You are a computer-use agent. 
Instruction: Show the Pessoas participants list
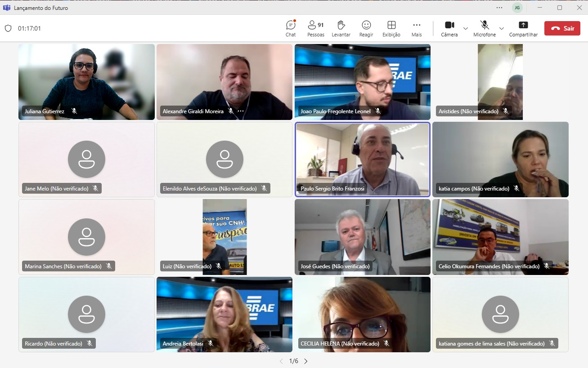[316, 28]
